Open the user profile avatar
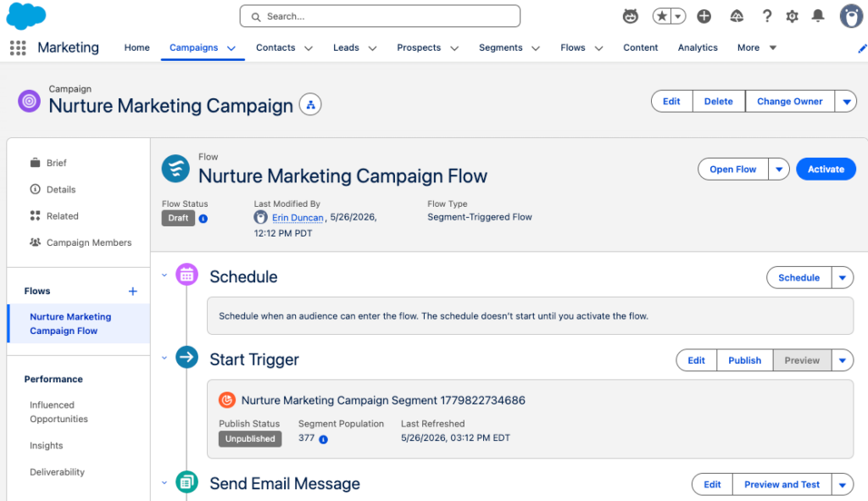Image resolution: width=868 pixels, height=501 pixels. [851, 16]
